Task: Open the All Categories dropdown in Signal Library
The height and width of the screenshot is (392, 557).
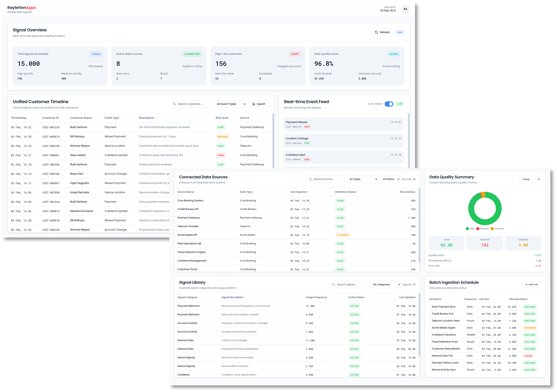Action: tap(385, 284)
